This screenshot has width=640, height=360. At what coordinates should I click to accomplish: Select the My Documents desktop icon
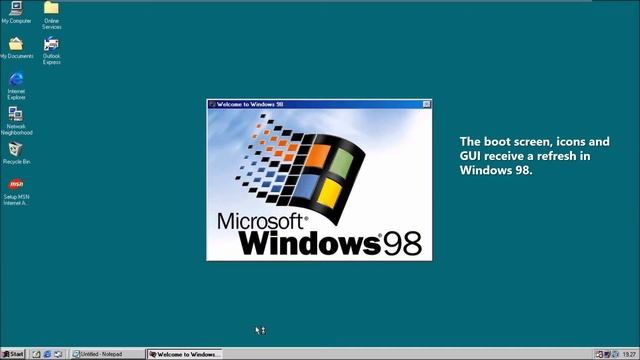tap(16, 47)
